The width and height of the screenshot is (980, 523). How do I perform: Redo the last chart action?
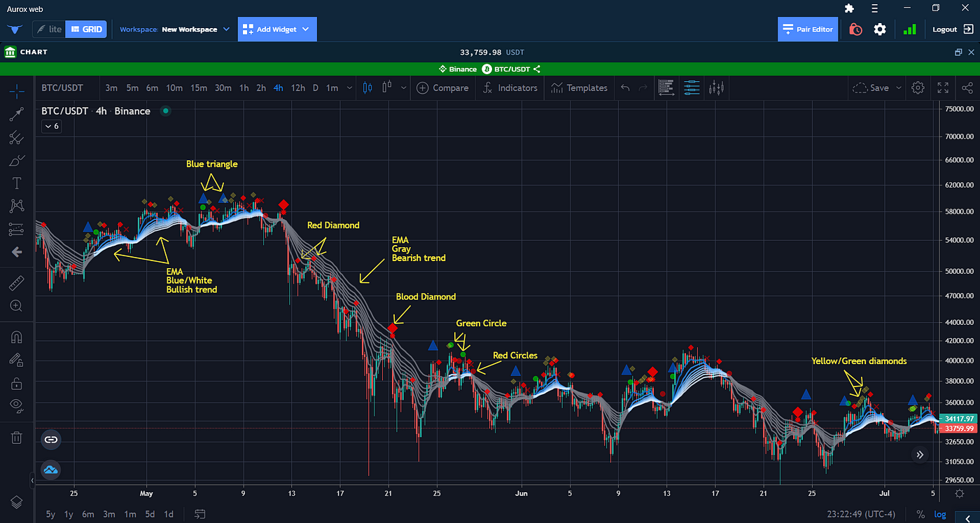(x=643, y=88)
